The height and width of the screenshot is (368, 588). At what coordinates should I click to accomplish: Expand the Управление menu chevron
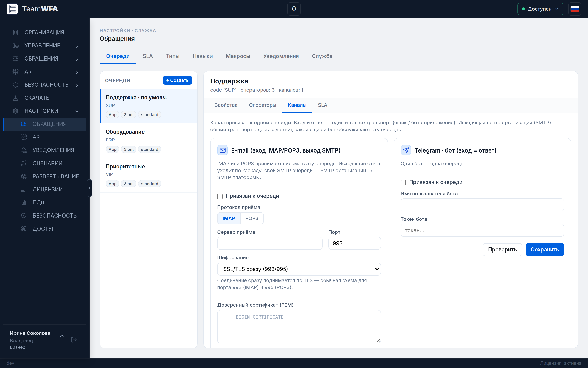pyautogui.click(x=77, y=46)
